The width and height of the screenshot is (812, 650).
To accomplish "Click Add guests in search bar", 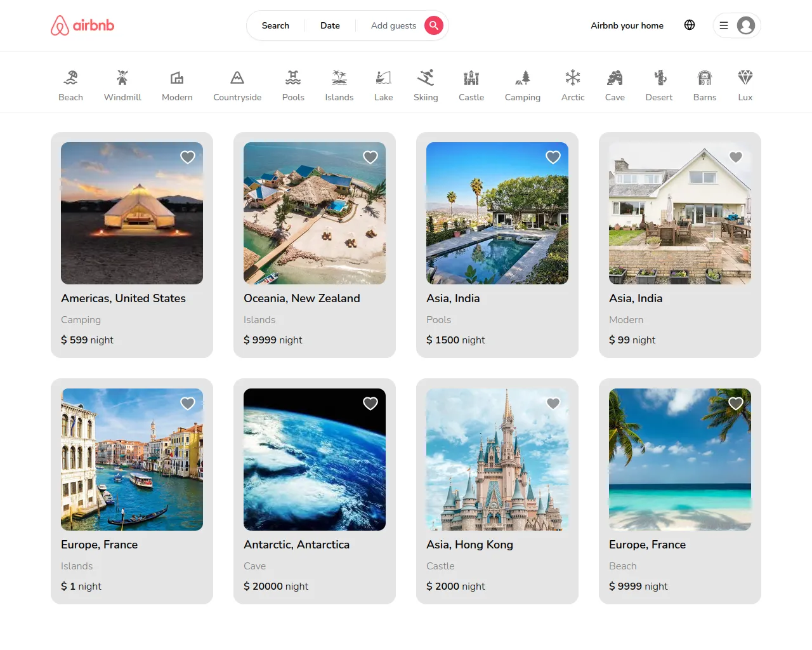I will tap(393, 25).
